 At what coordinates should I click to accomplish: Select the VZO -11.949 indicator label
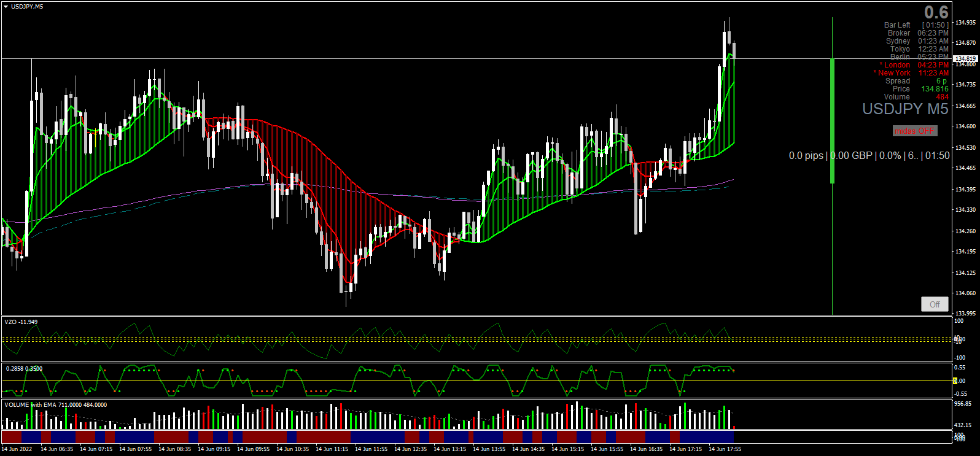(x=21, y=322)
